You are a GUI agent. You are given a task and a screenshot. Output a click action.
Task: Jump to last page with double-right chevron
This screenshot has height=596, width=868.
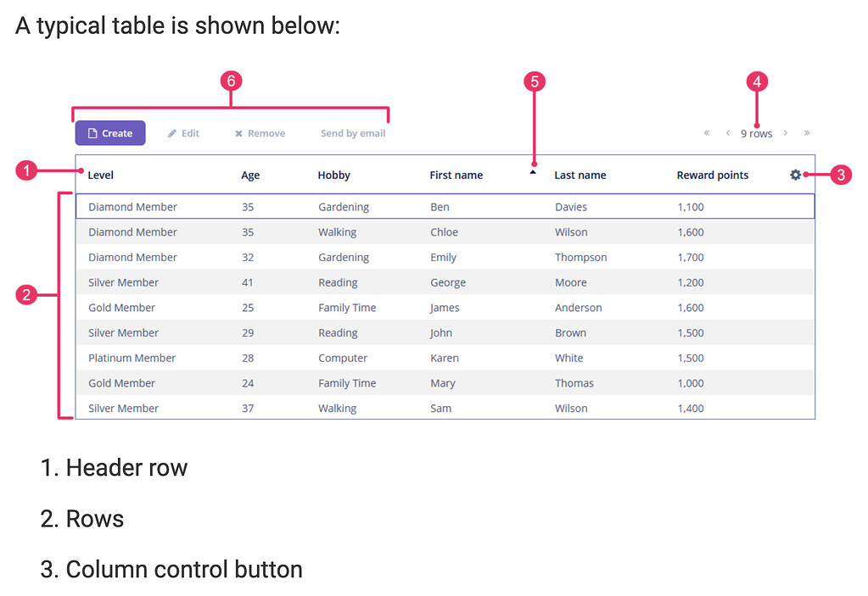806,133
